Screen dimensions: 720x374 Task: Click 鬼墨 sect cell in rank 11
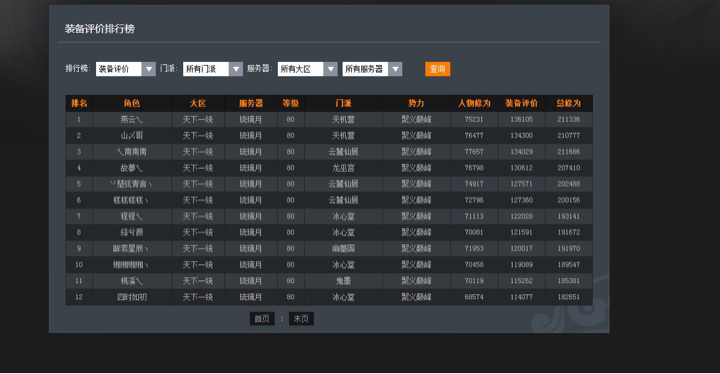pos(343,281)
